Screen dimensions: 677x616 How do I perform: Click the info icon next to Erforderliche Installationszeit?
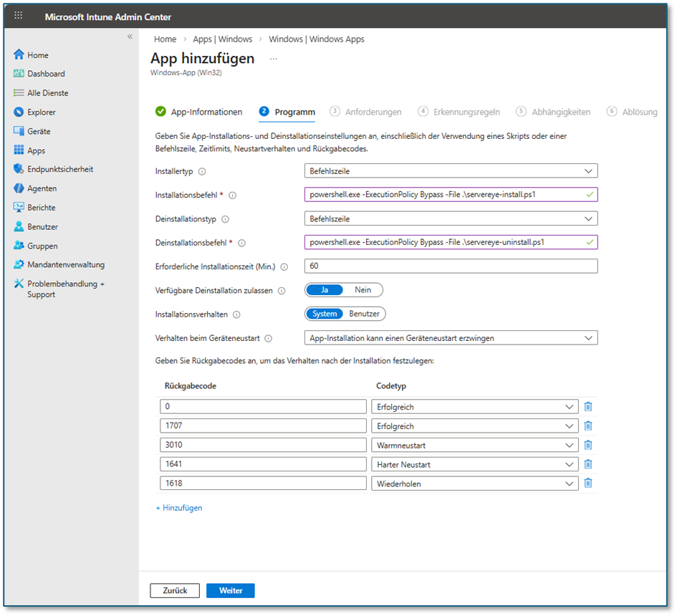pyautogui.click(x=284, y=266)
